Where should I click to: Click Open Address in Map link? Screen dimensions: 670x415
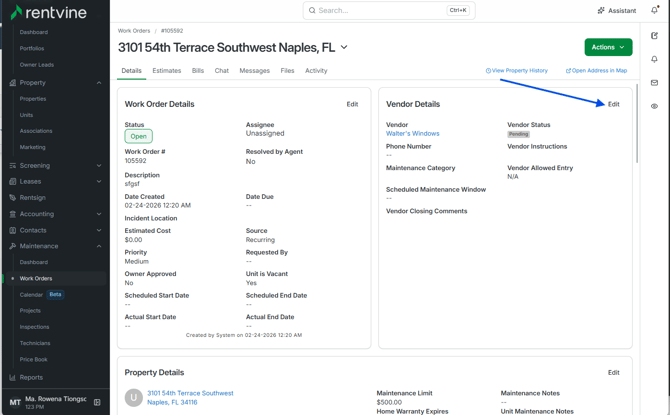(597, 71)
